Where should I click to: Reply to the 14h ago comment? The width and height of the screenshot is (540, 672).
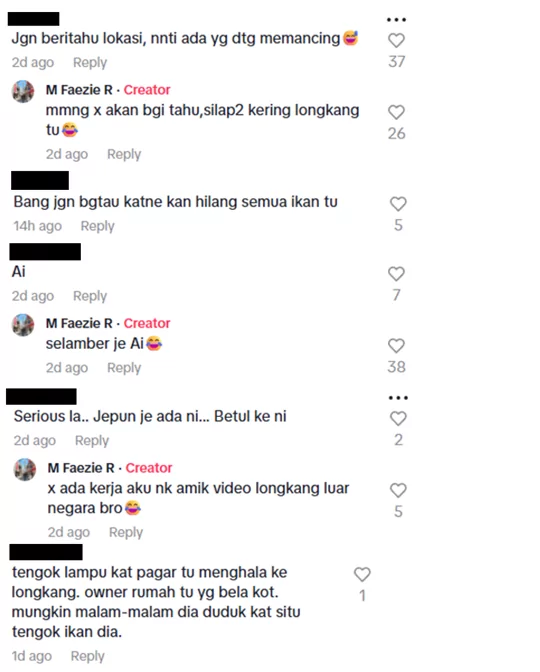(x=98, y=226)
